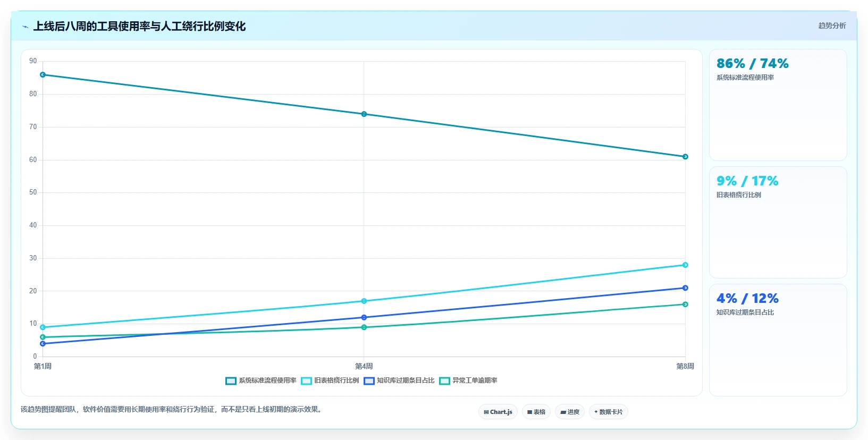
Task: Click the 知识库过期条目占比 caption in the stat card
Action: [745, 312]
